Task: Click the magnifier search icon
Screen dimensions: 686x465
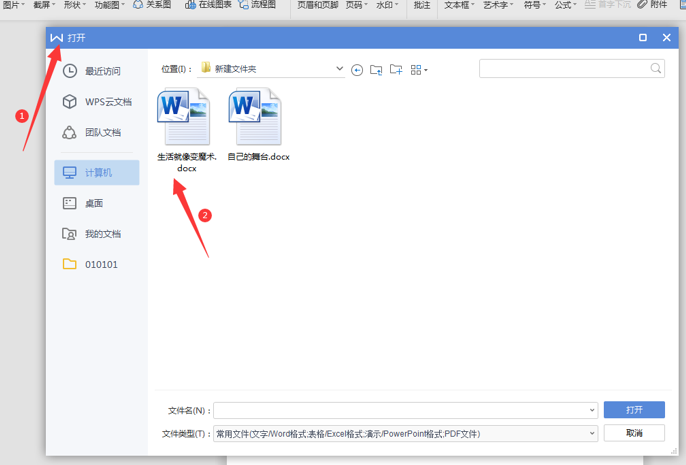Action: 655,68
